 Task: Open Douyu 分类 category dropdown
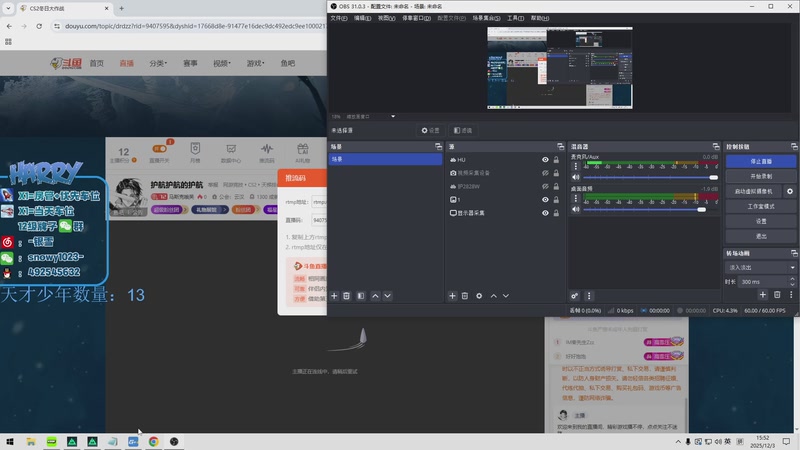[x=158, y=63]
